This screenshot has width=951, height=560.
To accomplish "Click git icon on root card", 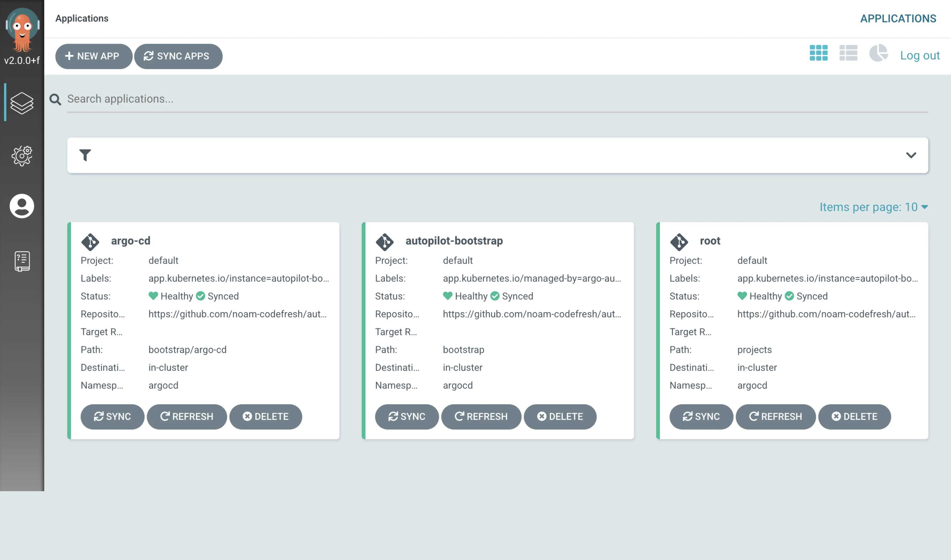I will tap(679, 242).
